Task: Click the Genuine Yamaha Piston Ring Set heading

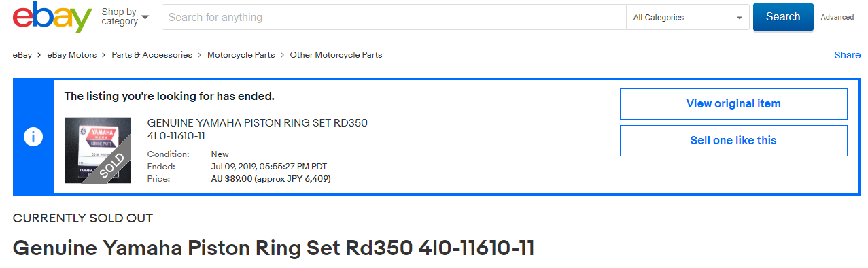Action: click(x=274, y=248)
